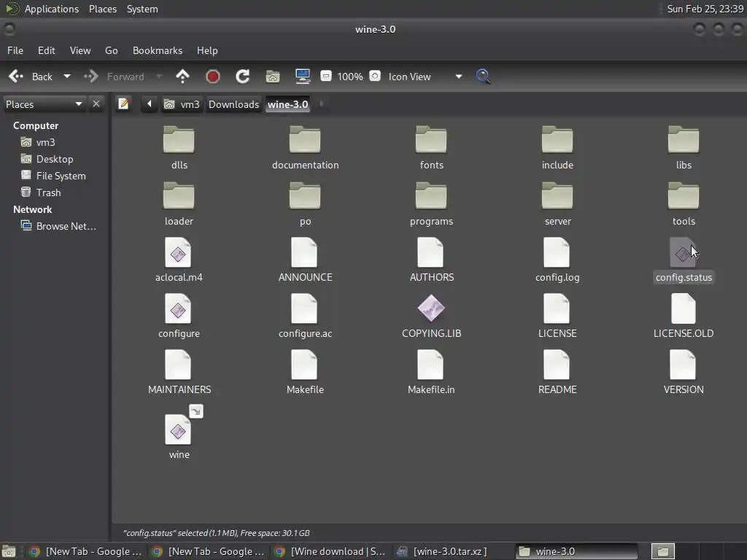Reload the current folder
The image size is (747, 560).
[x=242, y=76]
